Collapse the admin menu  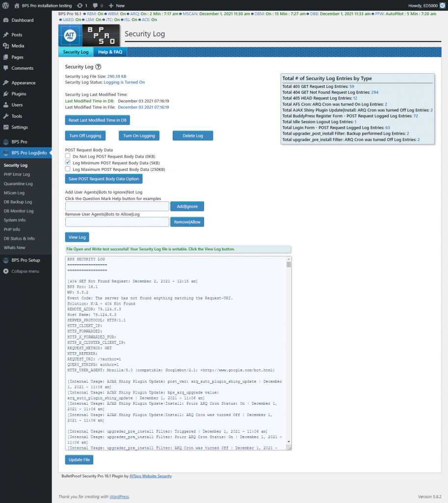[x=22, y=271]
